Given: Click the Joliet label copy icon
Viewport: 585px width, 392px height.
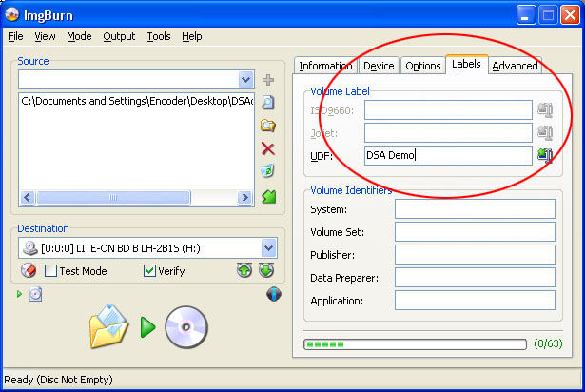Looking at the screenshot, I should coord(545,132).
